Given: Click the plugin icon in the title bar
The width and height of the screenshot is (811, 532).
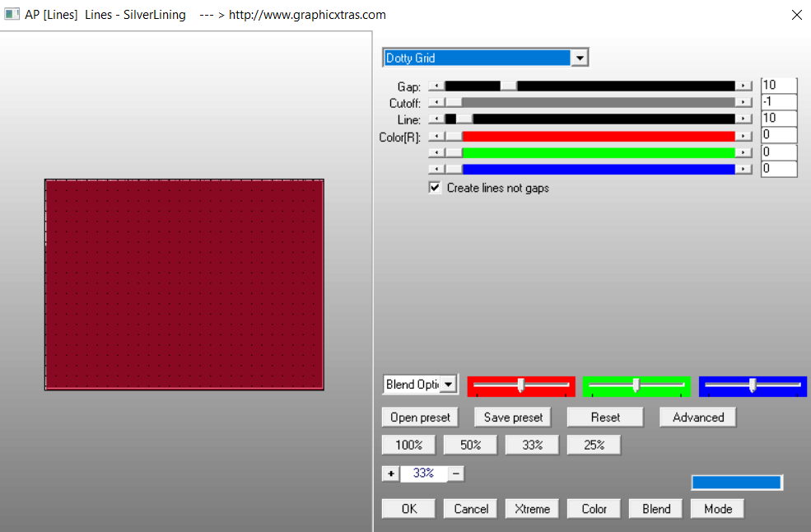Looking at the screenshot, I should point(12,15).
